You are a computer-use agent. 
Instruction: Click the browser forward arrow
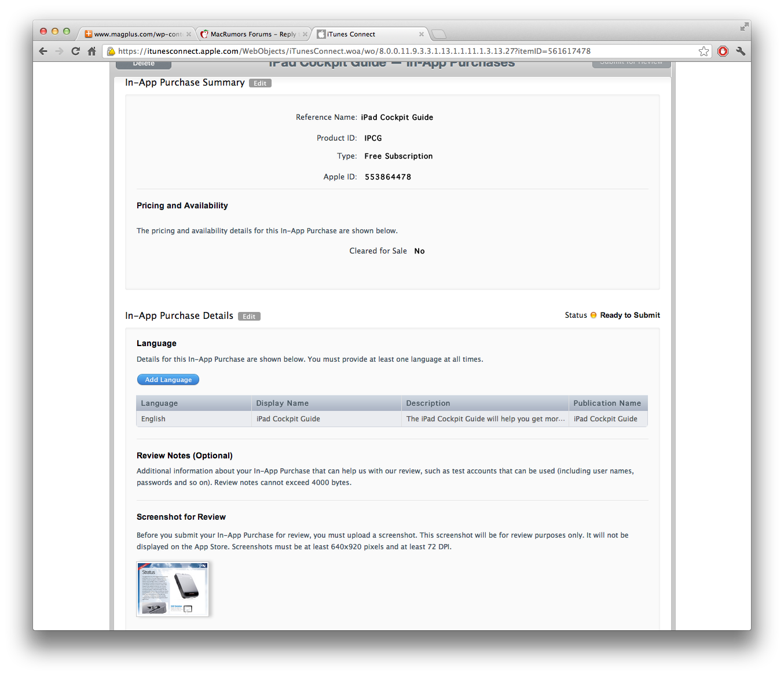click(59, 51)
